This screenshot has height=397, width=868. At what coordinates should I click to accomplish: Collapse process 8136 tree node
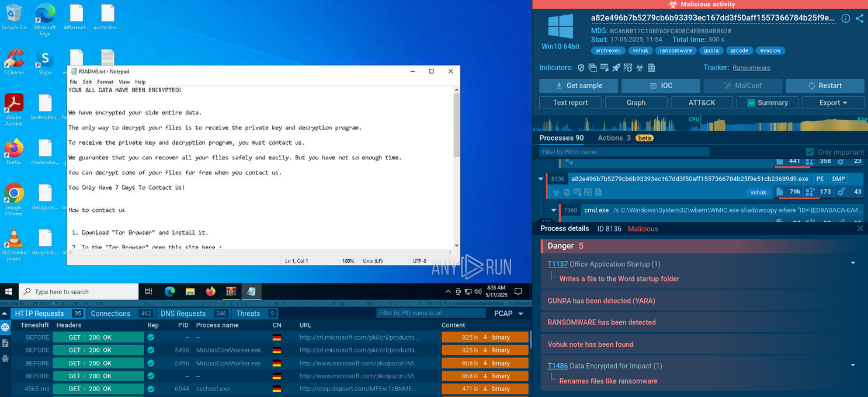pyautogui.click(x=541, y=179)
